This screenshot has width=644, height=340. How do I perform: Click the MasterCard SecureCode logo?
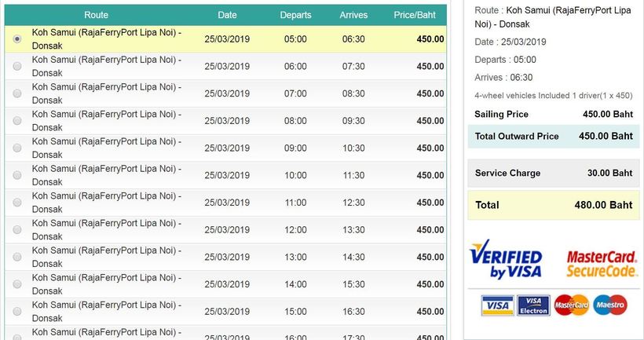(602, 264)
